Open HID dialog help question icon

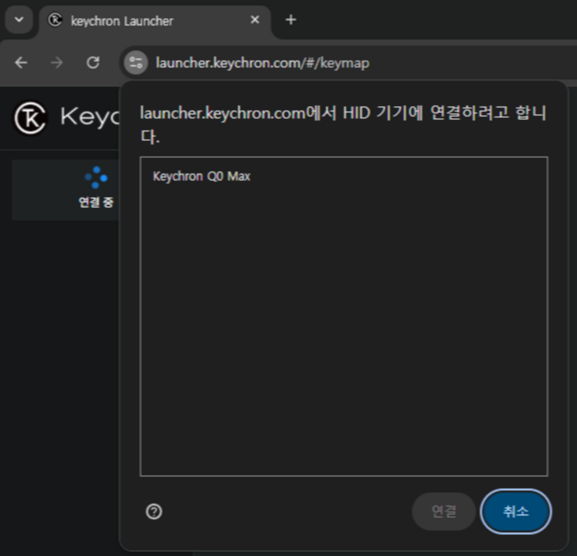[154, 511]
